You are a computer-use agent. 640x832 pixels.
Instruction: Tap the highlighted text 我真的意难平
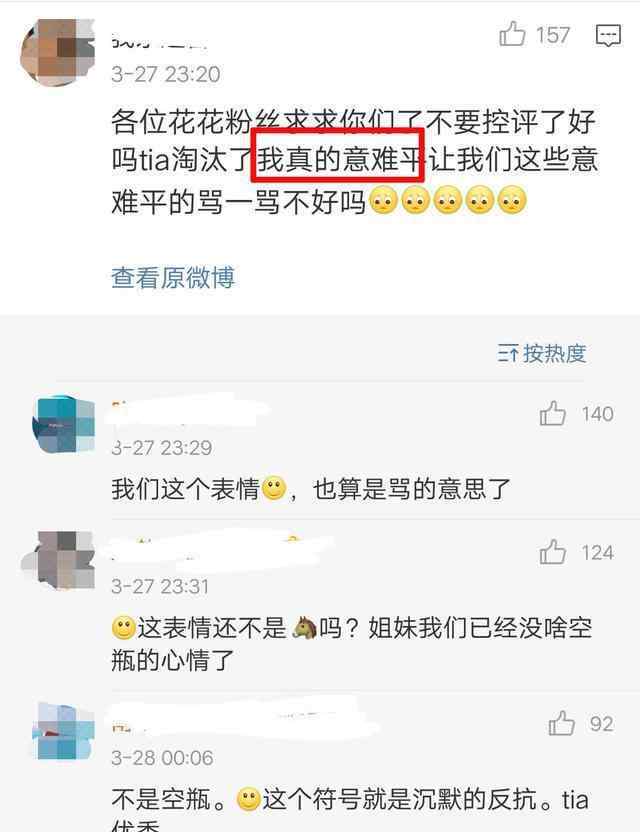coord(338,159)
